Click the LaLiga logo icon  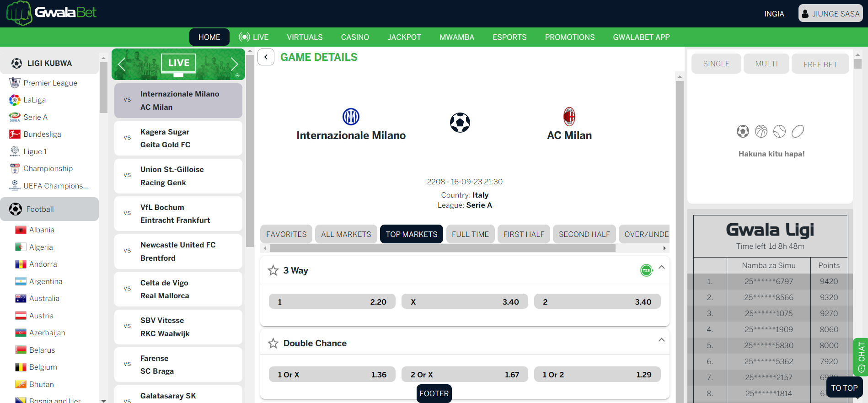(15, 100)
